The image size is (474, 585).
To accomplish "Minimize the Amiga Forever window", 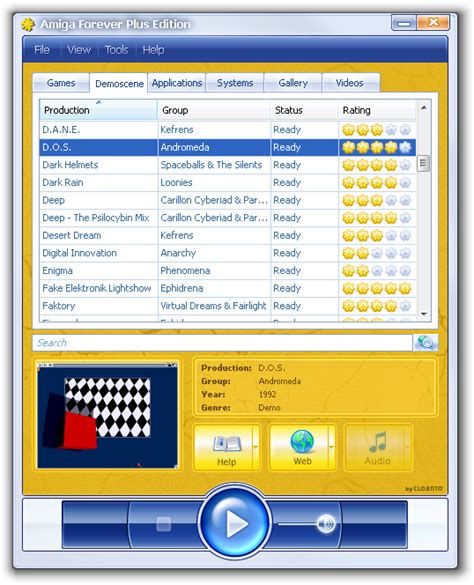I will 404,23.
